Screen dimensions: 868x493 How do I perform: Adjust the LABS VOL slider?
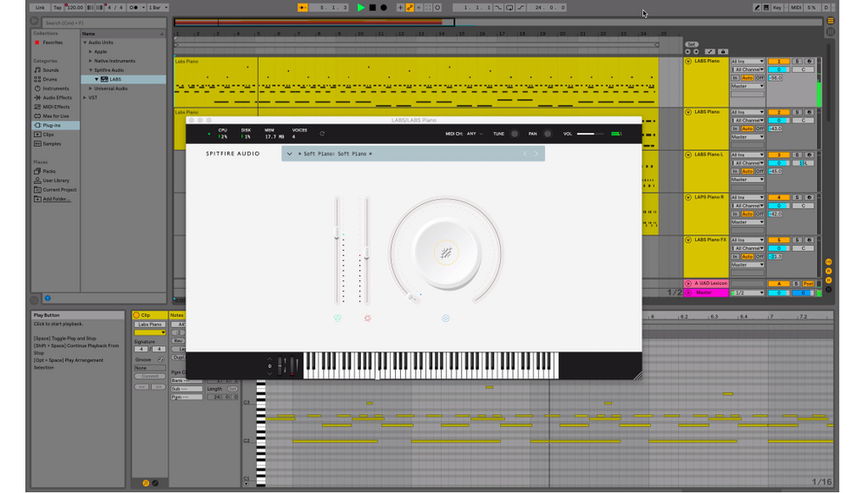(x=590, y=134)
